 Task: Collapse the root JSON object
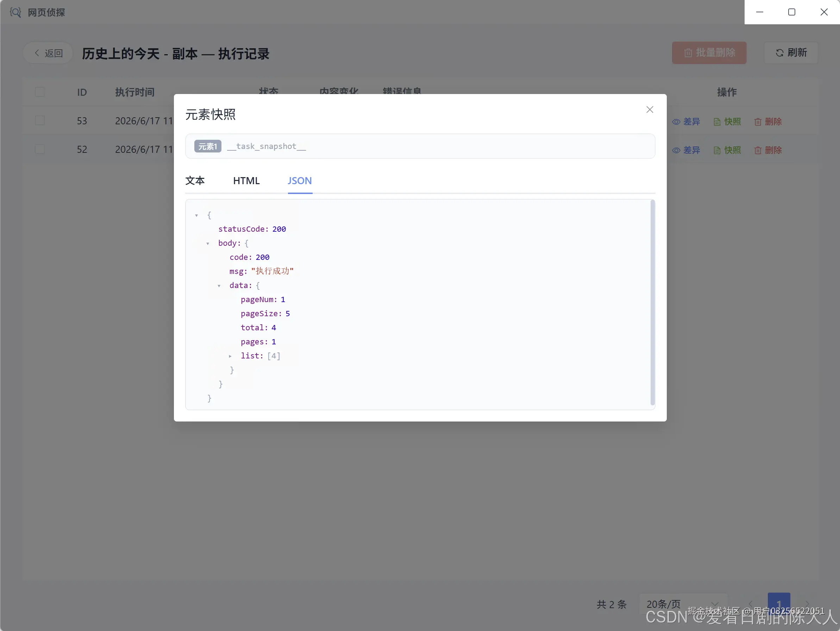196,215
